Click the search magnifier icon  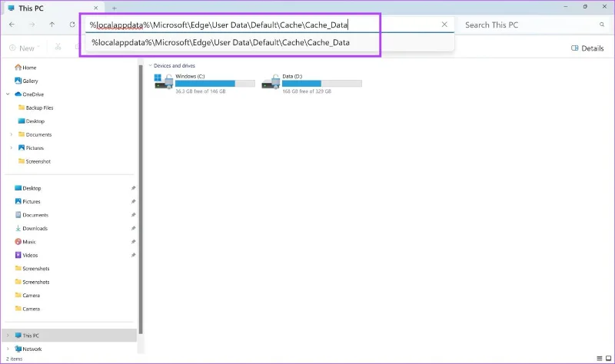[x=602, y=25]
